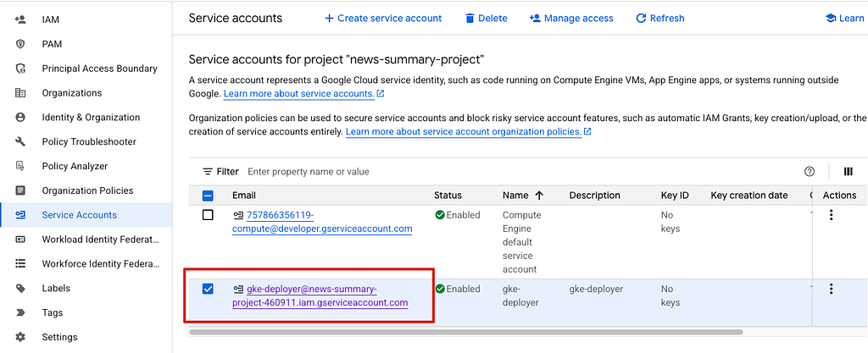Open Organization Policies
The width and height of the screenshot is (868, 353).
click(87, 190)
